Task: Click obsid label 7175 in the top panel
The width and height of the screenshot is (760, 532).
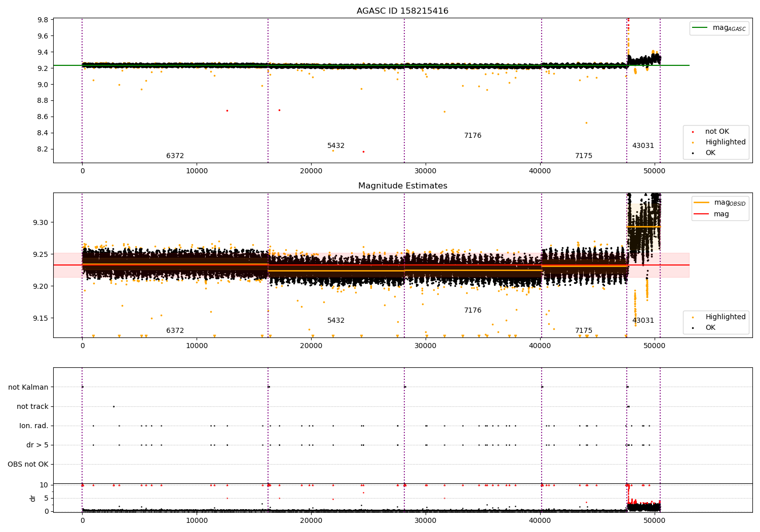Action: point(584,156)
